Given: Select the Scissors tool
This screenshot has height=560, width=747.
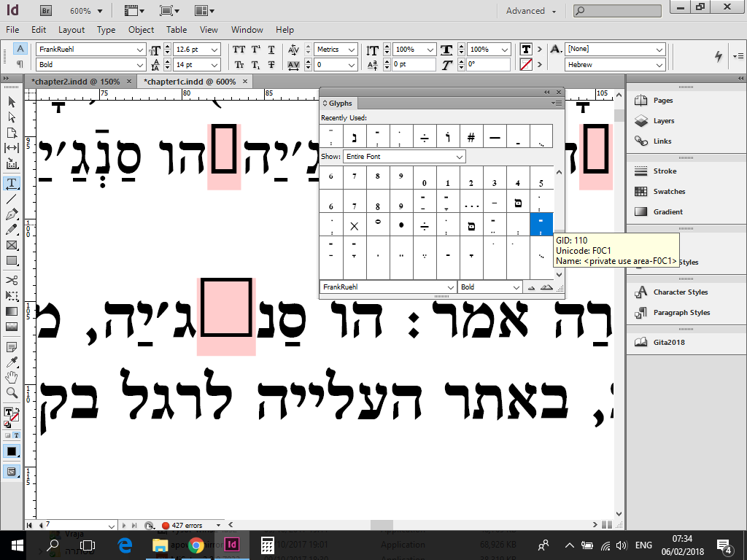Looking at the screenshot, I should point(12,280).
